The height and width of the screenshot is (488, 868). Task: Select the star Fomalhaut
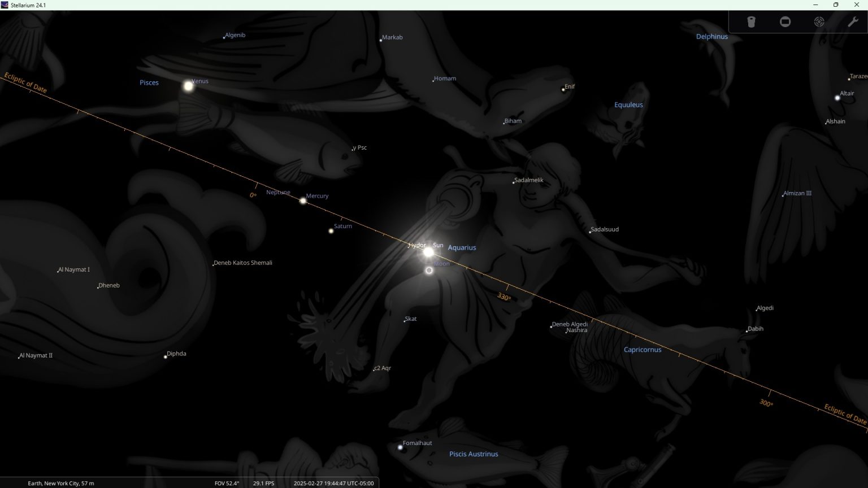(x=400, y=447)
